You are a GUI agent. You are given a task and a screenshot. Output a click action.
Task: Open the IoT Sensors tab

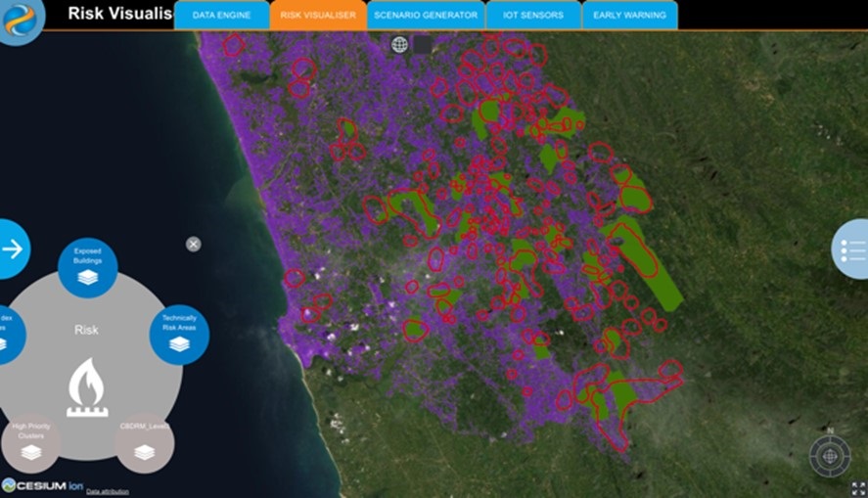coord(532,16)
